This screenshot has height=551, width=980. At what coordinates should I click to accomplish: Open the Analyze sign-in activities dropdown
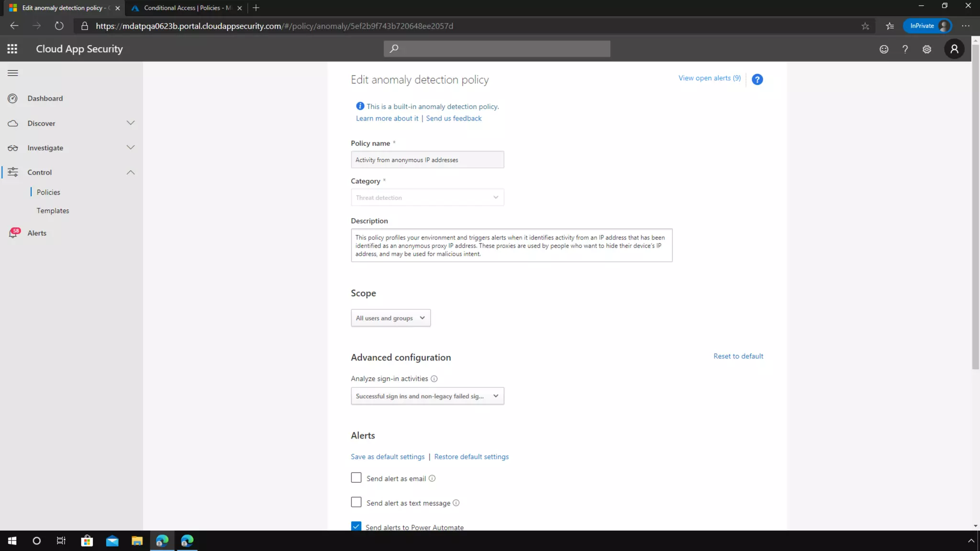click(x=427, y=396)
